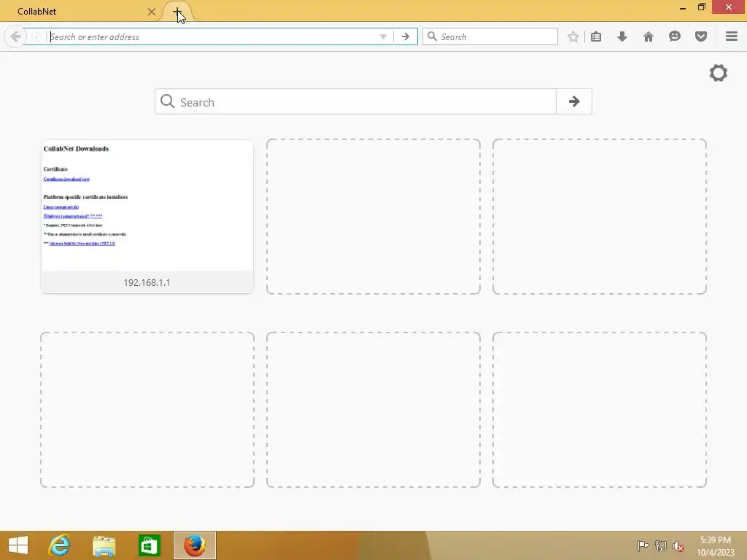Open the Downloads arrow panel
The height and width of the screenshot is (560, 747).
tap(622, 36)
